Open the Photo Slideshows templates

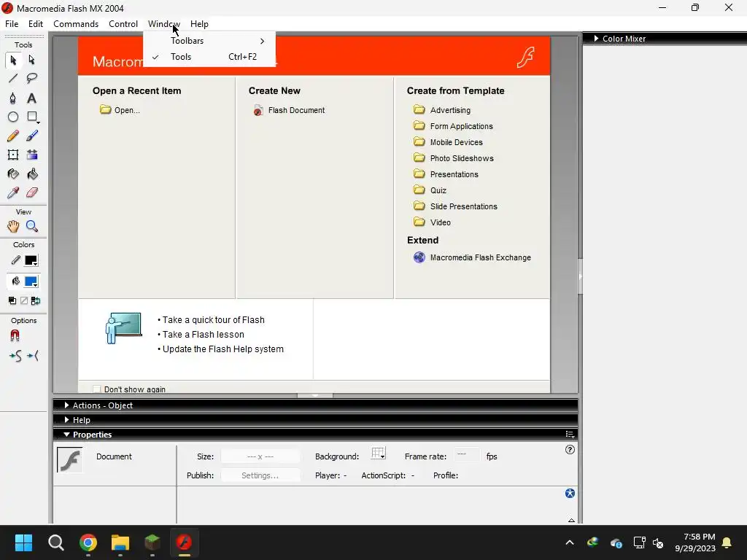454,158
